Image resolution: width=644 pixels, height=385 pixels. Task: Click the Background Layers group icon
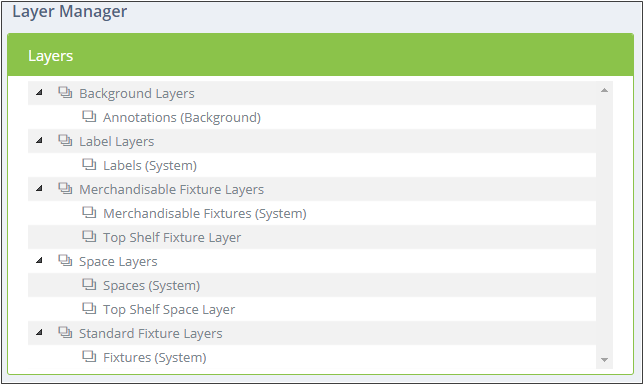[x=65, y=92]
